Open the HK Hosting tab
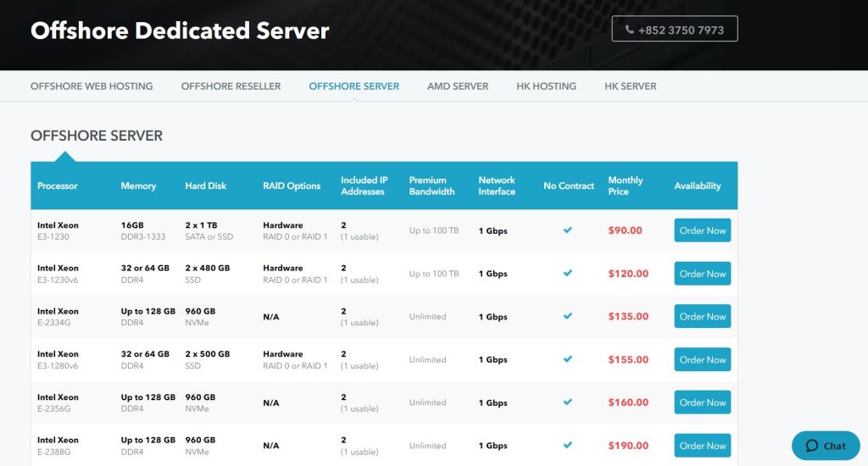Screen dimensions: 868x466 (x=546, y=86)
